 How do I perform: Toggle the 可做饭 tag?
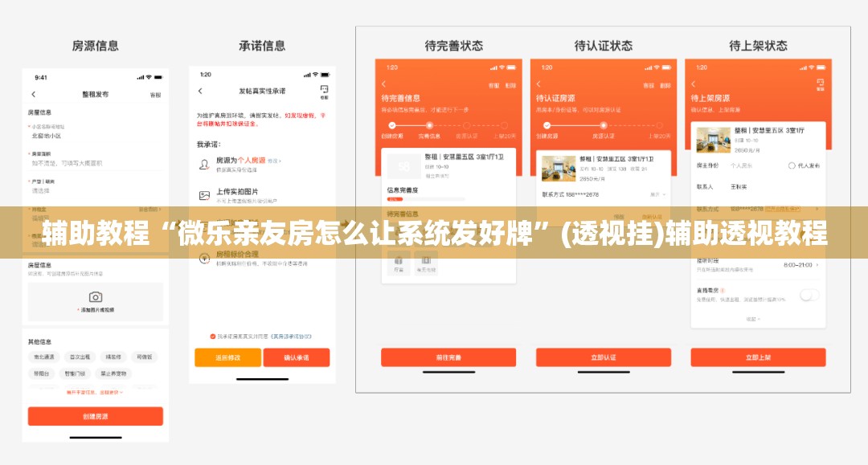[x=145, y=357]
